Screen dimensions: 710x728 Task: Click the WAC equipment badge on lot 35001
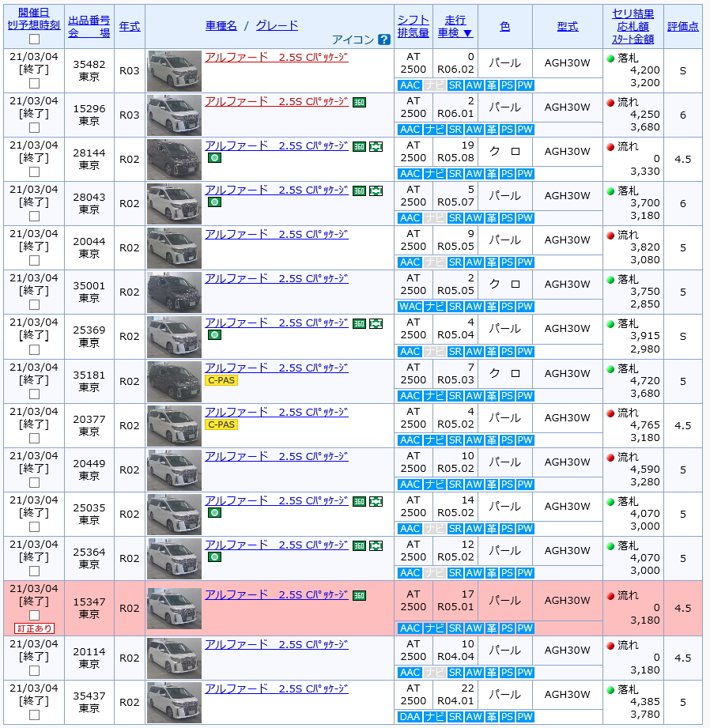point(410,307)
